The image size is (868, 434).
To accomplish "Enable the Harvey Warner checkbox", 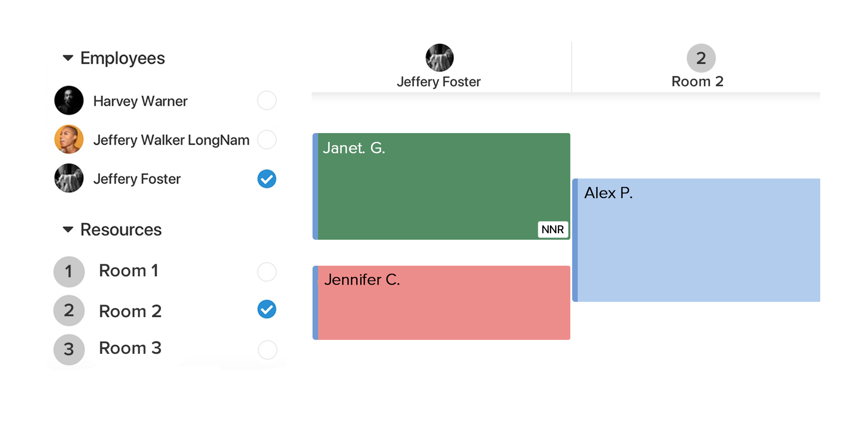I will pos(267,101).
